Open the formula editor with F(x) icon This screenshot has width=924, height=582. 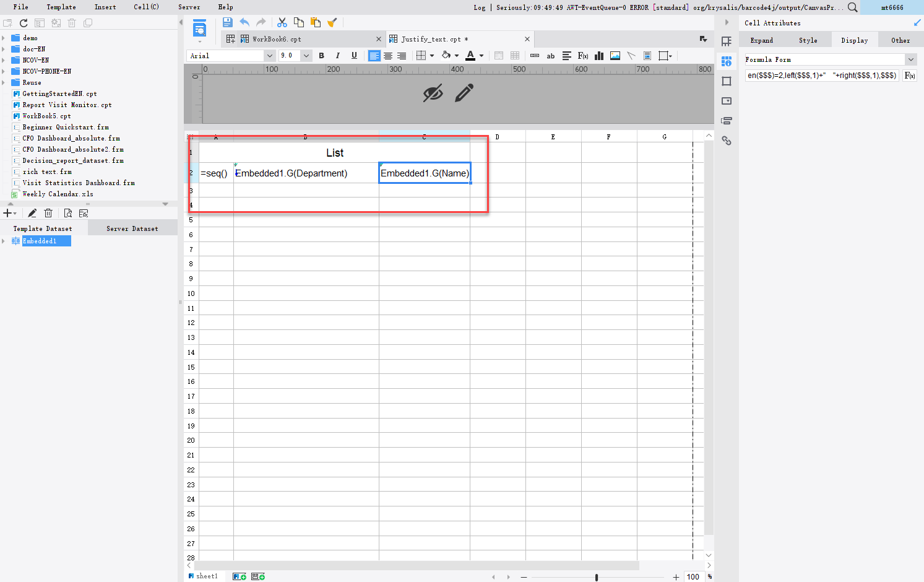point(582,56)
